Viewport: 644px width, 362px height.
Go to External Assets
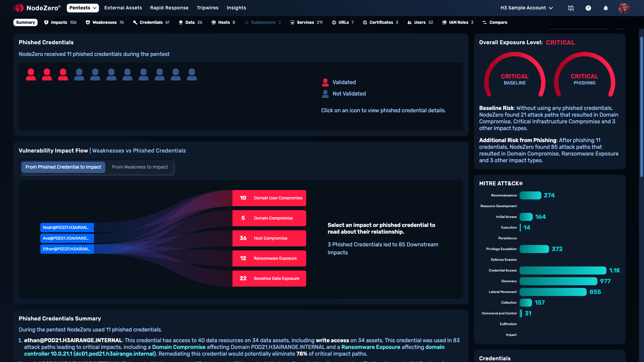pyautogui.click(x=123, y=8)
